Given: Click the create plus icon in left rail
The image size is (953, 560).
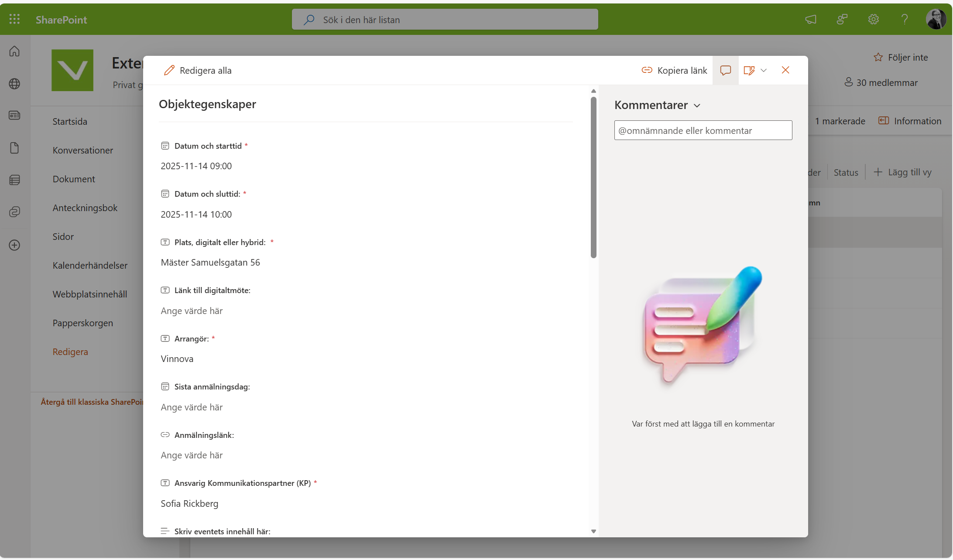Looking at the screenshot, I should pyautogui.click(x=14, y=245).
